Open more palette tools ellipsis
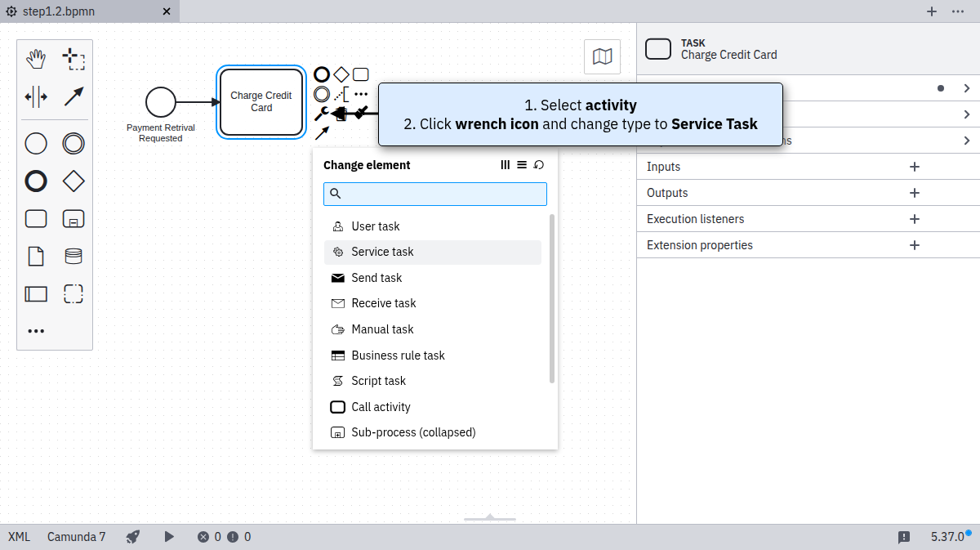The height and width of the screenshot is (550, 980). point(36,331)
